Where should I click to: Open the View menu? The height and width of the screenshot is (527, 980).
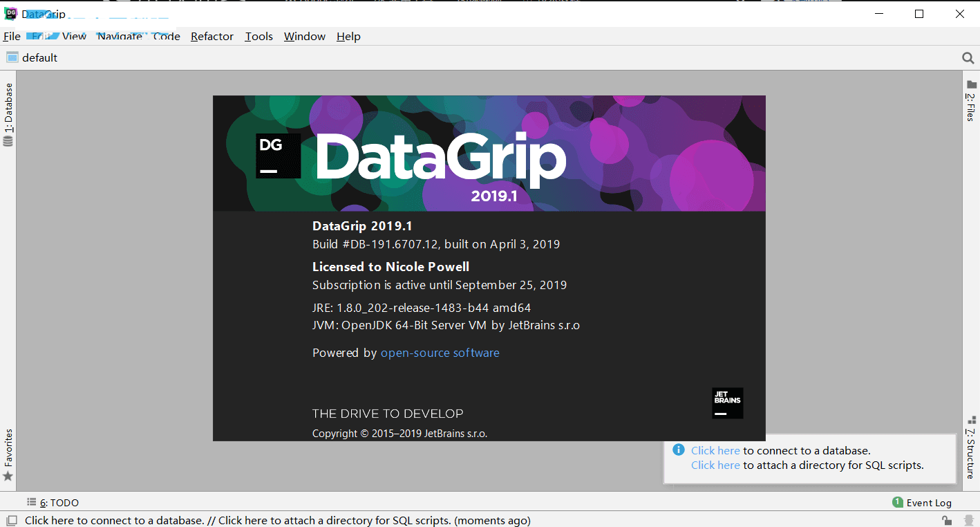point(74,37)
